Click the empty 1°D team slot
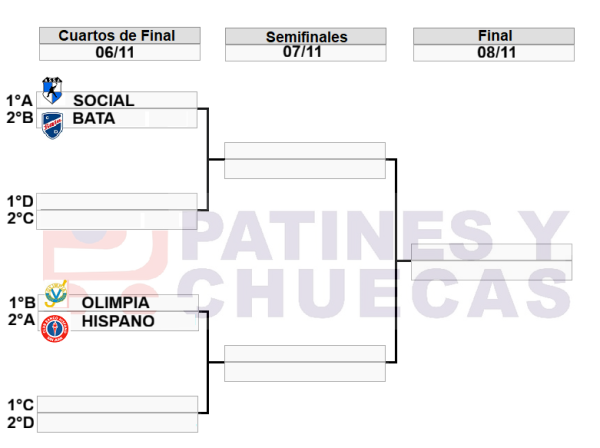Image resolution: width=600 pixels, height=448 pixels. pos(116,201)
